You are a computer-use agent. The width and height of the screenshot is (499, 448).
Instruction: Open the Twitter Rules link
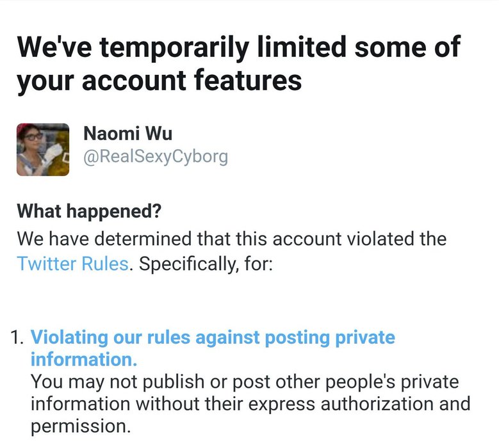click(72, 264)
